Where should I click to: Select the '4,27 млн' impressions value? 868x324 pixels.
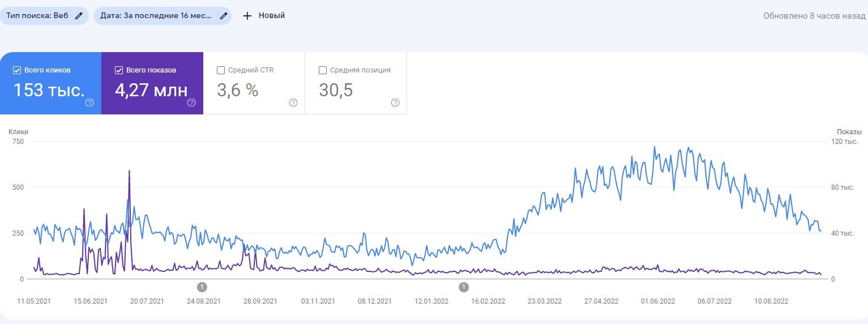coord(151,90)
